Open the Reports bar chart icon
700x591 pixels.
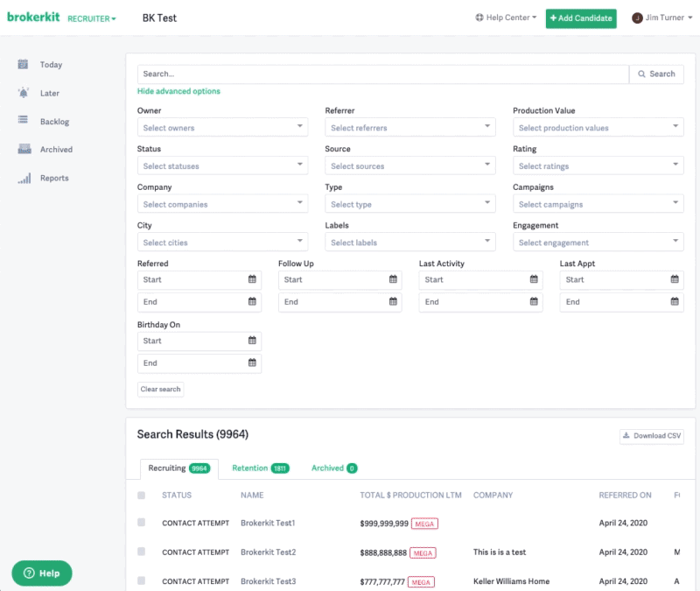[x=24, y=179]
